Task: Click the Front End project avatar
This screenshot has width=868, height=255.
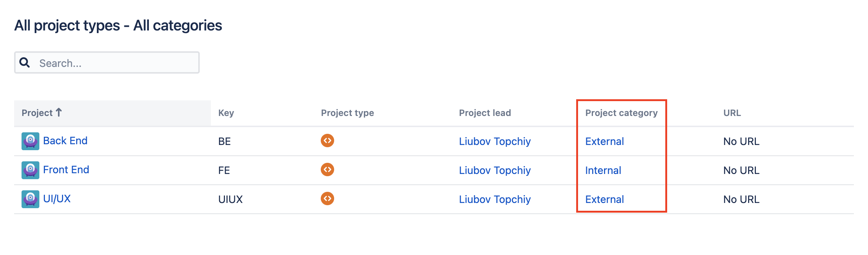Action: pyautogui.click(x=30, y=170)
